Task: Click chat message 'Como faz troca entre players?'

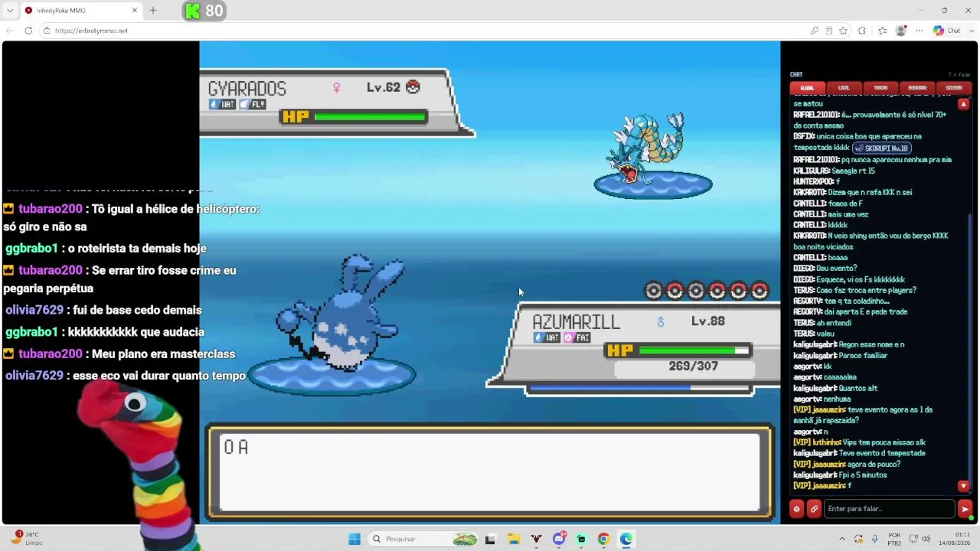Action: [x=865, y=290]
